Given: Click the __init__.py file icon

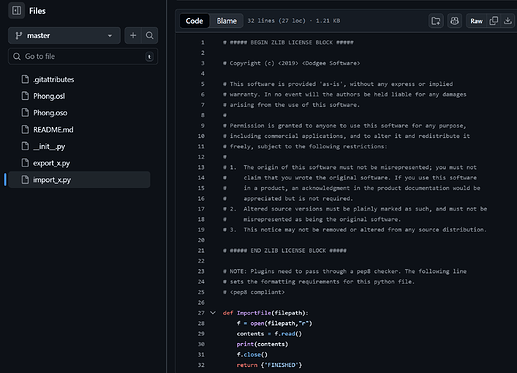Looking at the screenshot, I should coord(25,146).
